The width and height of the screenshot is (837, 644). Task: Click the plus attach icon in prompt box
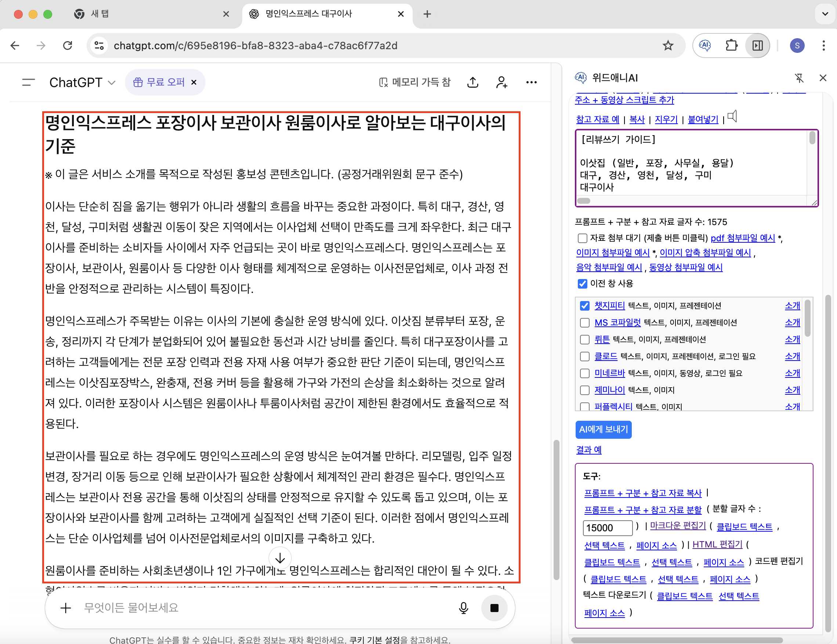[x=66, y=608]
